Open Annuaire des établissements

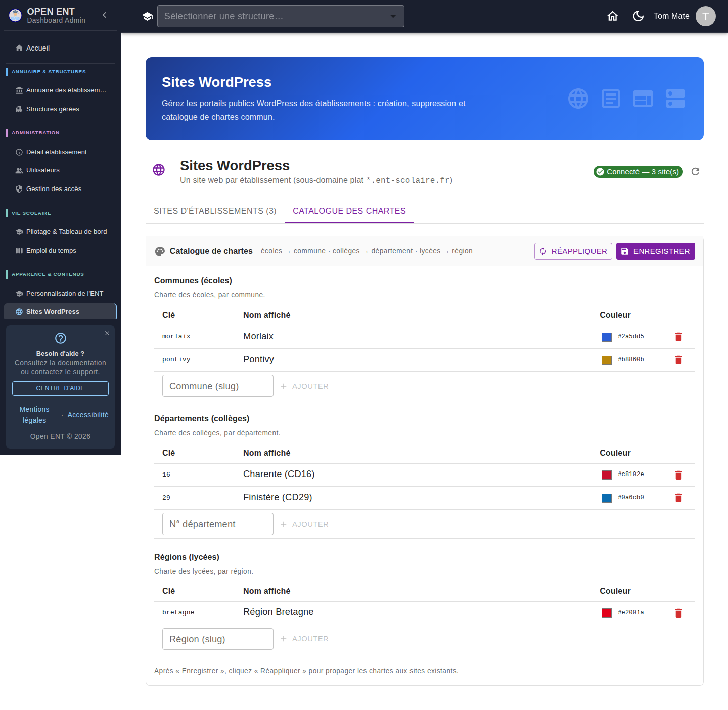60,90
